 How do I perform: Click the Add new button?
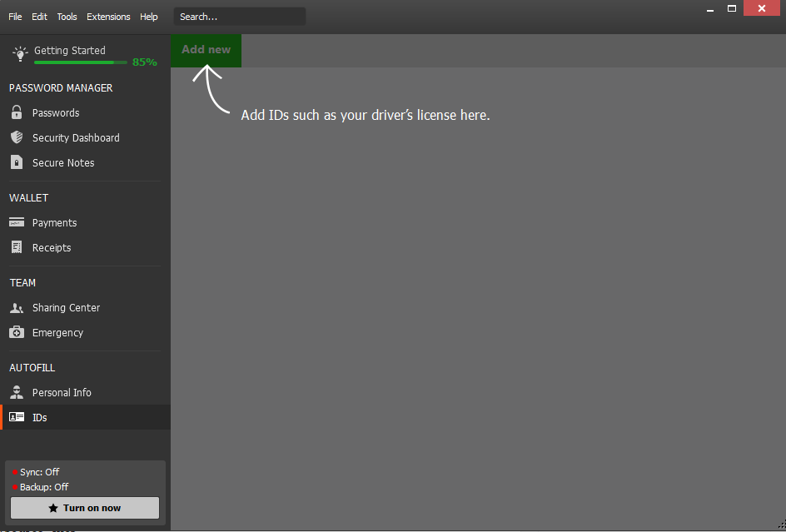click(x=206, y=50)
